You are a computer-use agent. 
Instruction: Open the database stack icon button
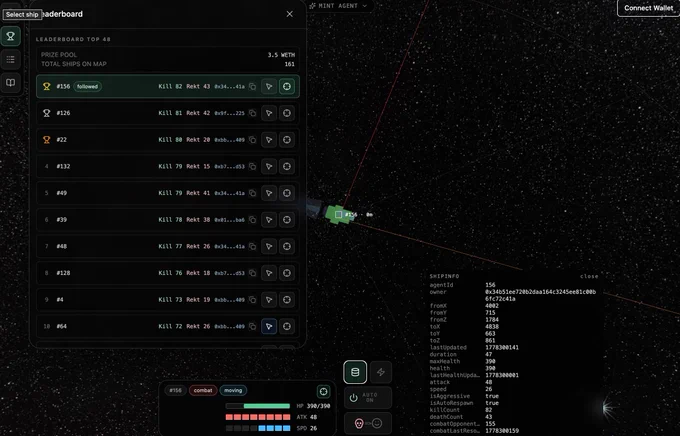355,372
